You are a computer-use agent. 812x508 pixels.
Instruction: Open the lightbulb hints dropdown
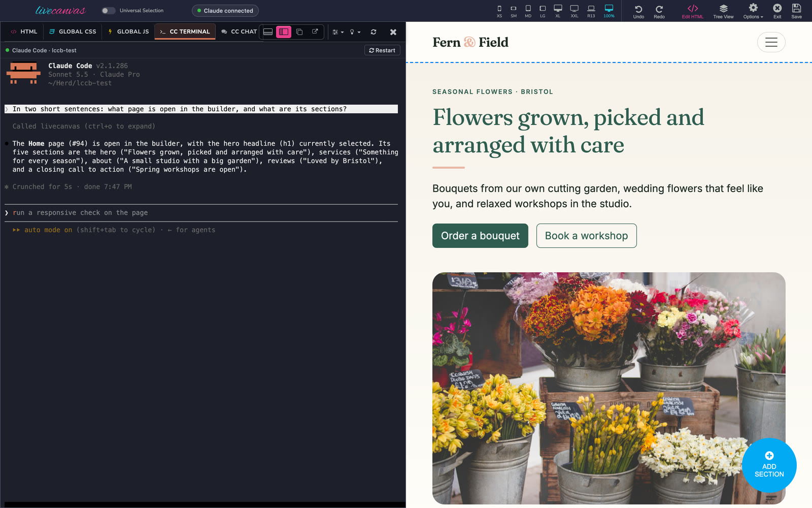[x=355, y=32]
